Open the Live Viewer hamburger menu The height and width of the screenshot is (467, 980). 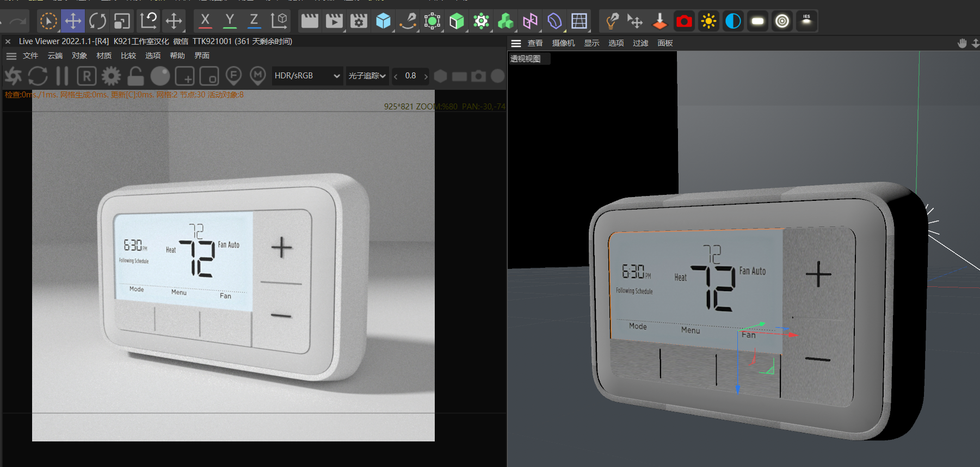[11, 56]
